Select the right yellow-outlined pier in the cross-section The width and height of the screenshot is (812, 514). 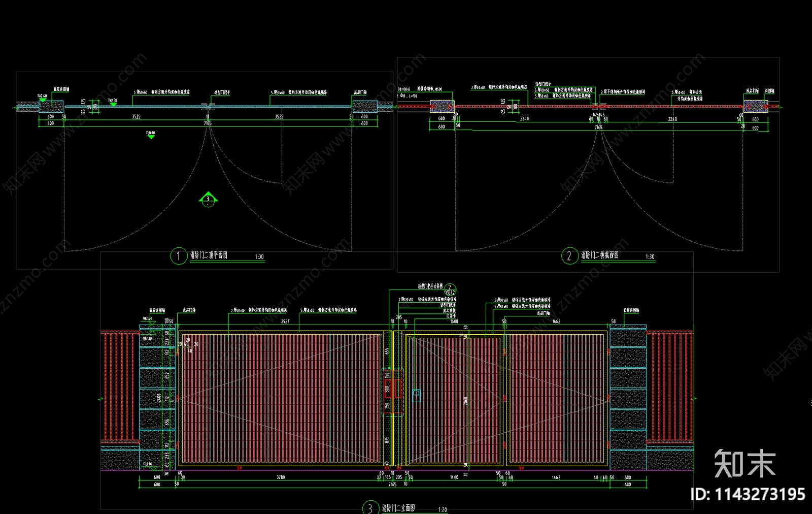pos(756,106)
